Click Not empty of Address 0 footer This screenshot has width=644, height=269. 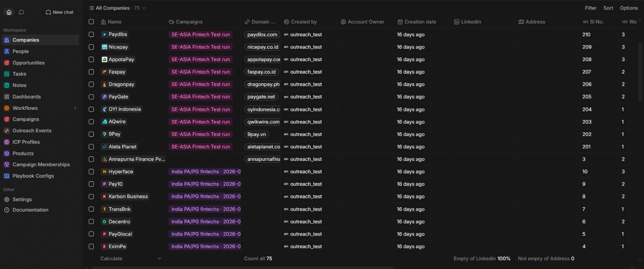(546, 259)
